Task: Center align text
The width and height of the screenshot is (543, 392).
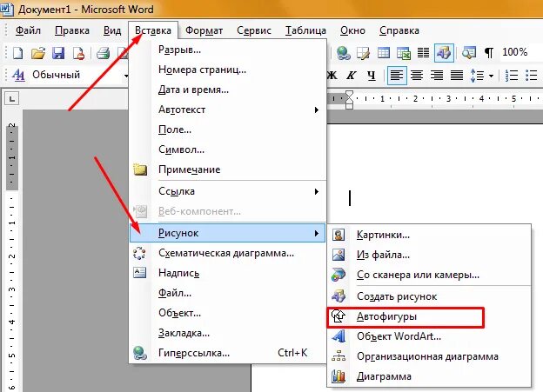Action: [x=417, y=75]
